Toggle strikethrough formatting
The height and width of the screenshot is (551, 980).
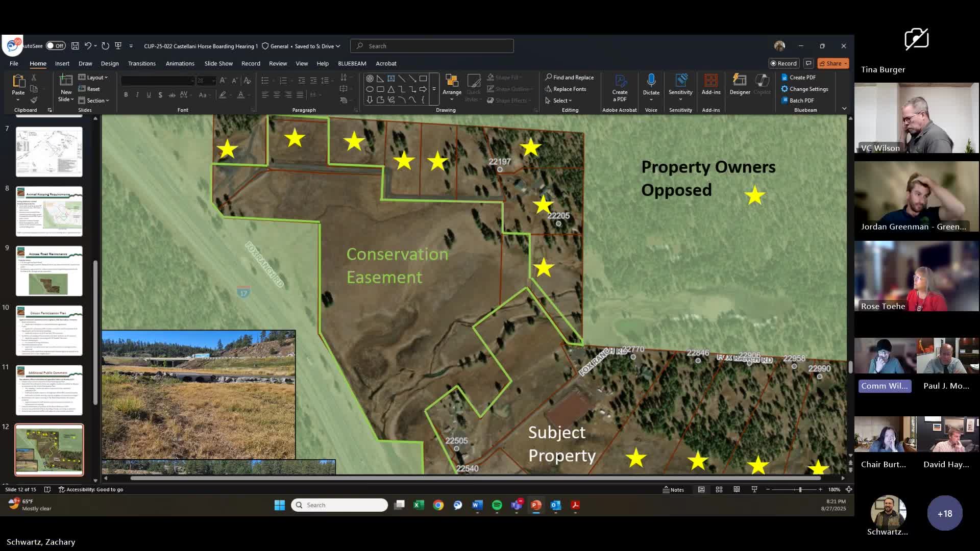172,95
